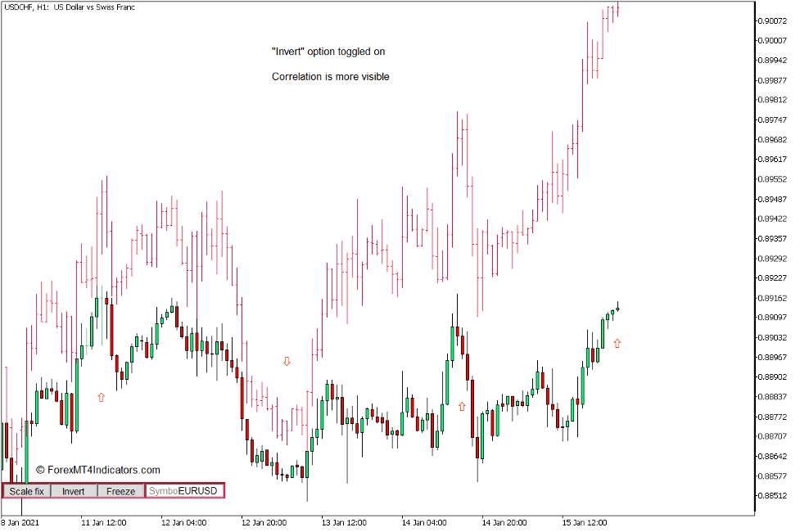Click the 15 Jan 12:00 date label
This screenshot has height=532, width=800.
pos(583,521)
